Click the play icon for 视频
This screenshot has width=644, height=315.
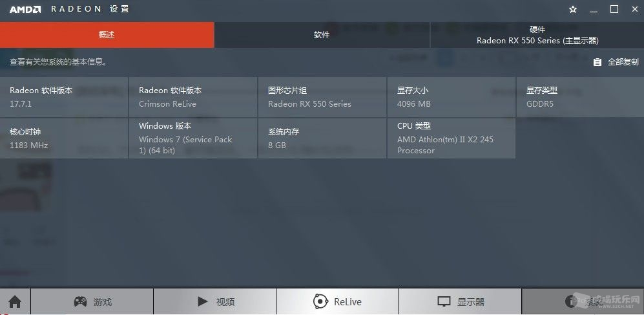[202, 301]
